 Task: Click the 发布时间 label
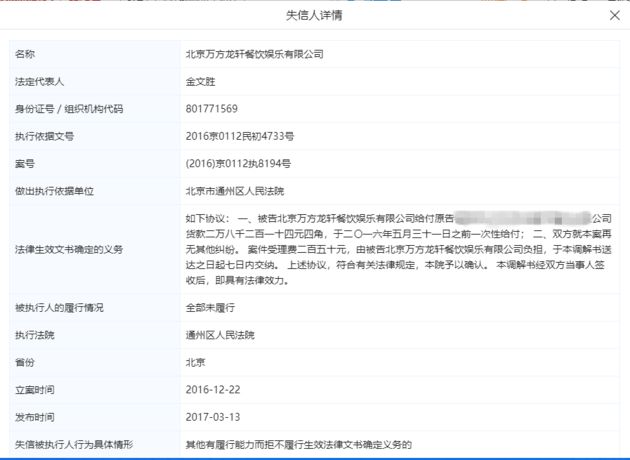click(35, 417)
